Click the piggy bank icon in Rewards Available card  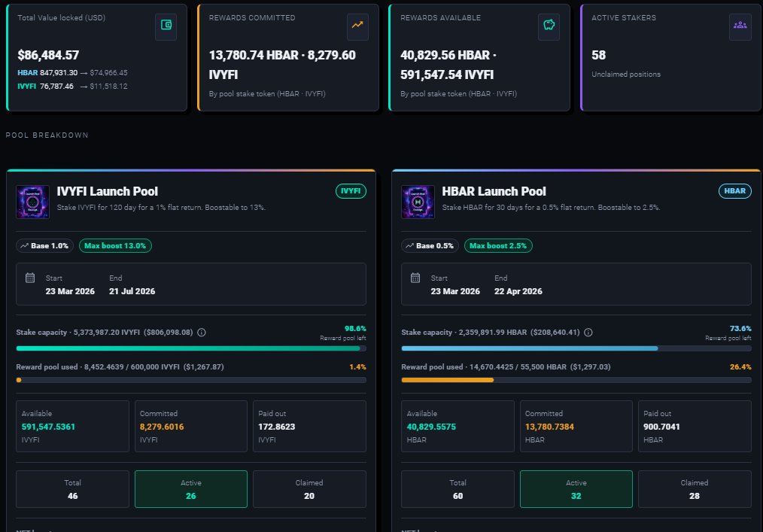pyautogui.click(x=549, y=25)
